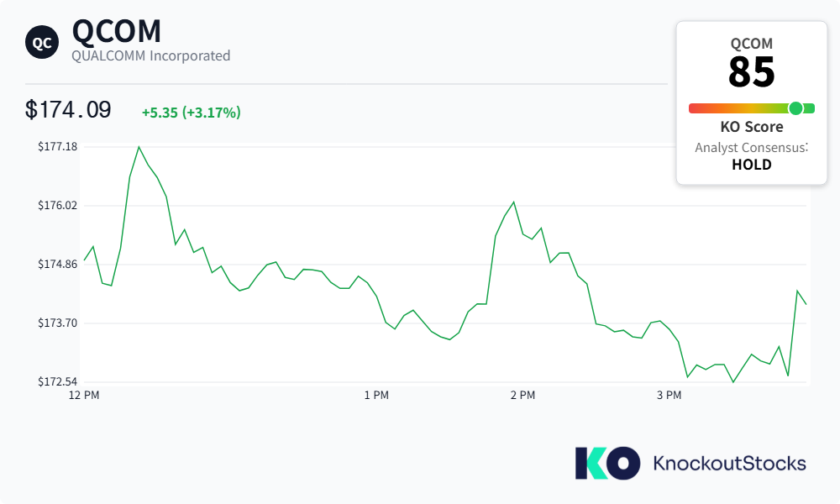Open the KnockoutStocks wordmark link

pos(729,464)
